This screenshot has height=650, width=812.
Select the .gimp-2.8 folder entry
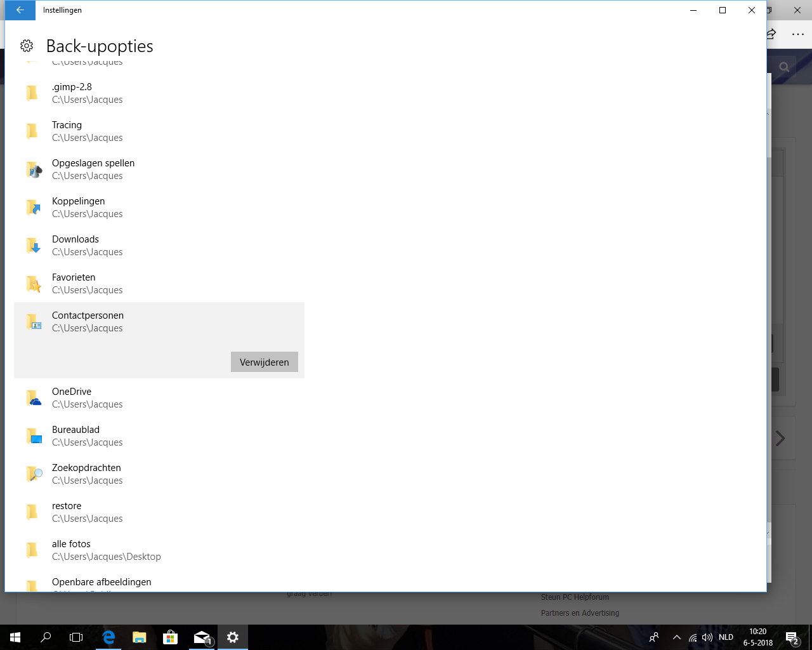pos(159,93)
